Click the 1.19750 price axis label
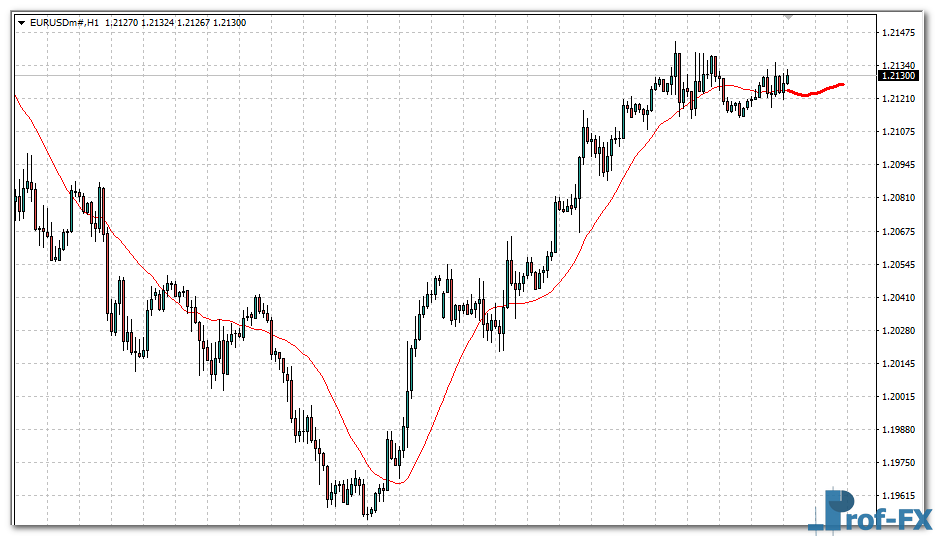The width and height of the screenshot is (935, 536). click(x=898, y=463)
